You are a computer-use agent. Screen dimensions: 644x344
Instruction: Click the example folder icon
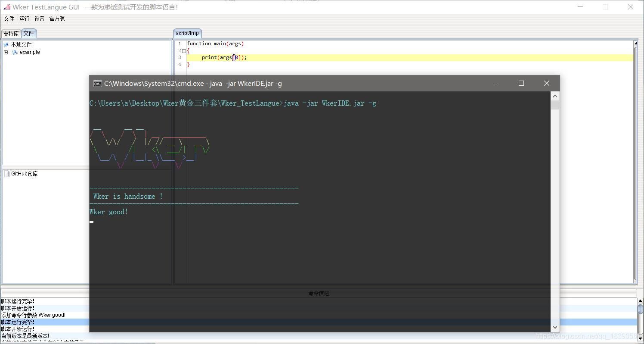15,52
